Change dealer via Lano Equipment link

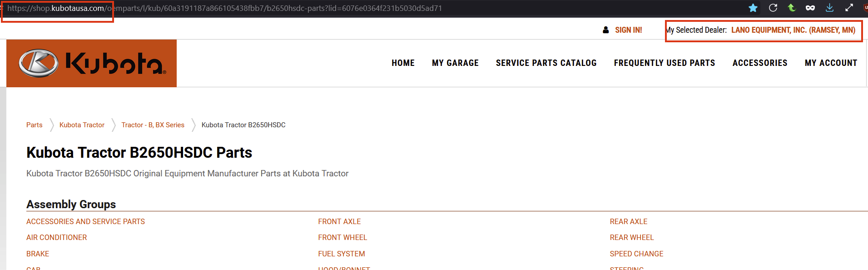793,30
